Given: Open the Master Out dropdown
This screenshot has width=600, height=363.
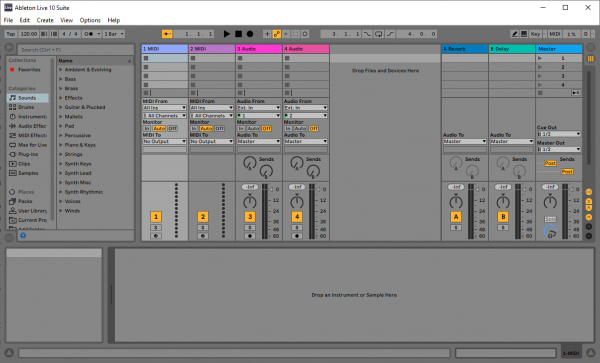Looking at the screenshot, I should click(x=559, y=150).
